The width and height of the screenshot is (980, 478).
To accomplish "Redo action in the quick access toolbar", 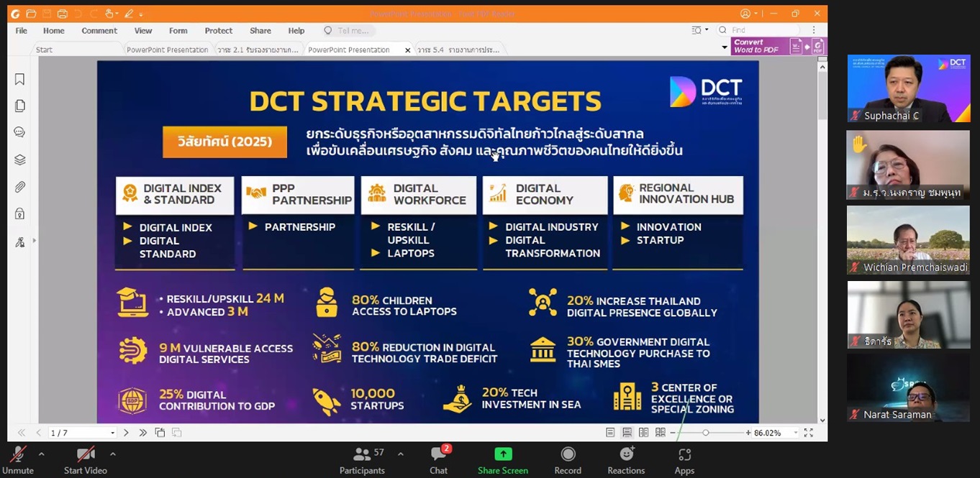I will (x=94, y=14).
